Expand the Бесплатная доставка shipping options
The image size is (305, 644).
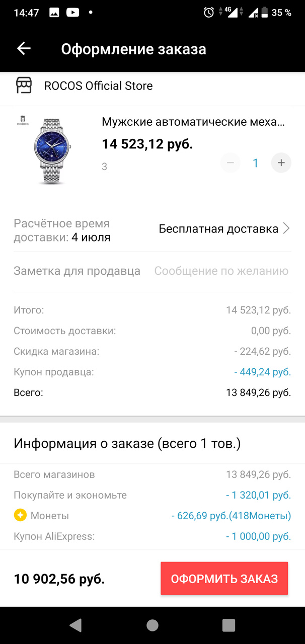(x=218, y=229)
